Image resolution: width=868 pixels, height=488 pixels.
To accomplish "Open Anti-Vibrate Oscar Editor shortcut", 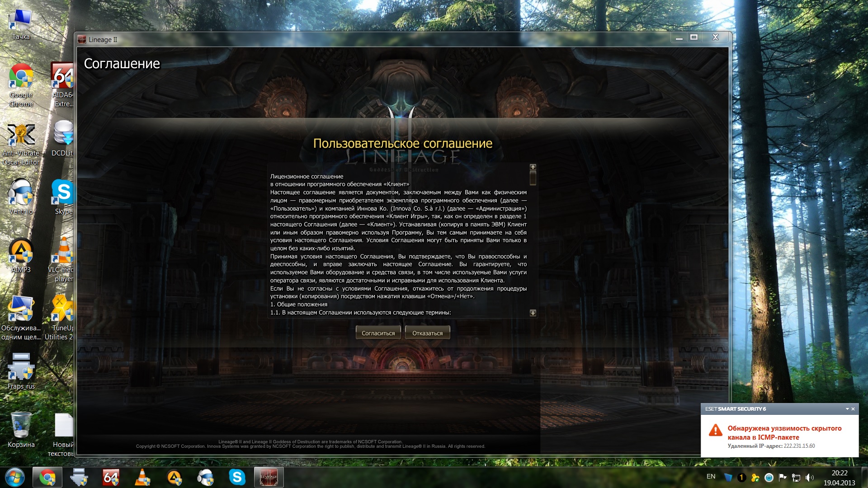I will coord(21,135).
